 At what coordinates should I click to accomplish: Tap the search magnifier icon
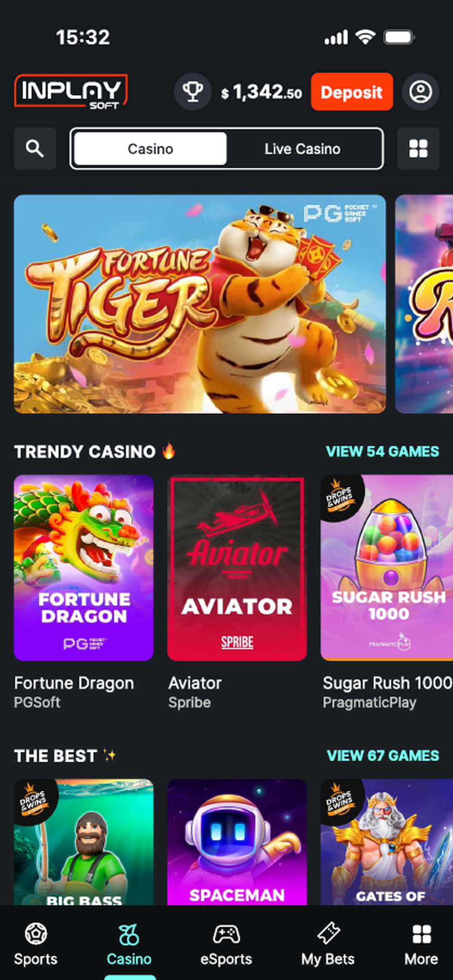[35, 148]
